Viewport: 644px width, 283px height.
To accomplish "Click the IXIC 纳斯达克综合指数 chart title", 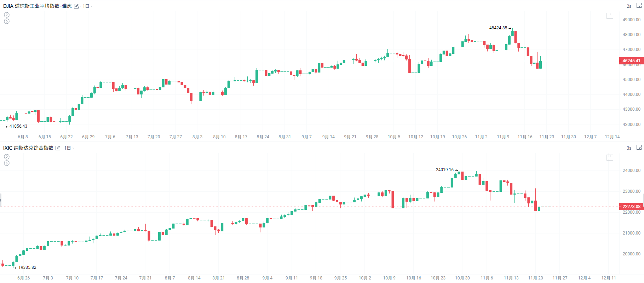I will [x=28, y=148].
